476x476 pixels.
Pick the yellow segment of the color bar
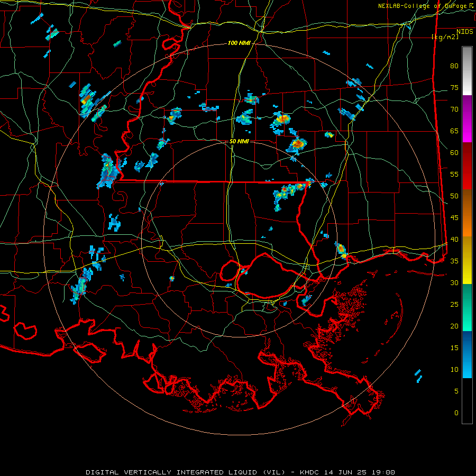pos(467,260)
